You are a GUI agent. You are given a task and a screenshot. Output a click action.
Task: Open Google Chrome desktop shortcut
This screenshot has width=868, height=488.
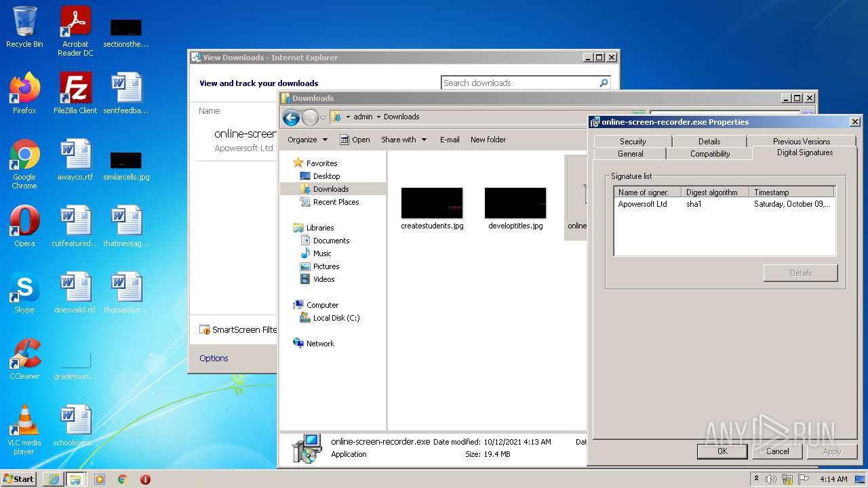click(x=24, y=164)
